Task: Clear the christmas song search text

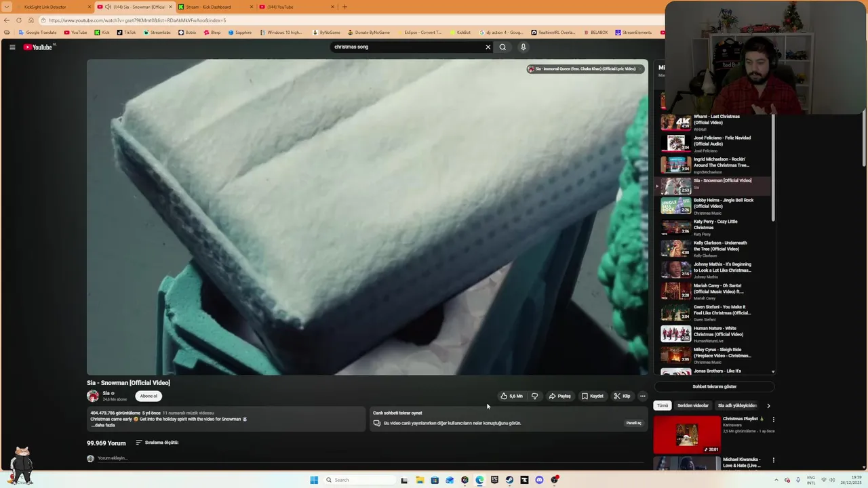Action: pyautogui.click(x=488, y=47)
